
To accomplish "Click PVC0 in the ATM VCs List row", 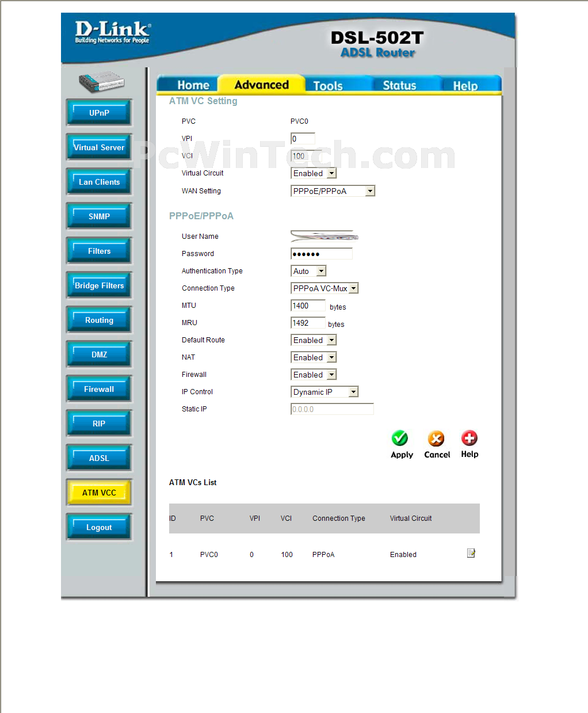I will 209,555.
